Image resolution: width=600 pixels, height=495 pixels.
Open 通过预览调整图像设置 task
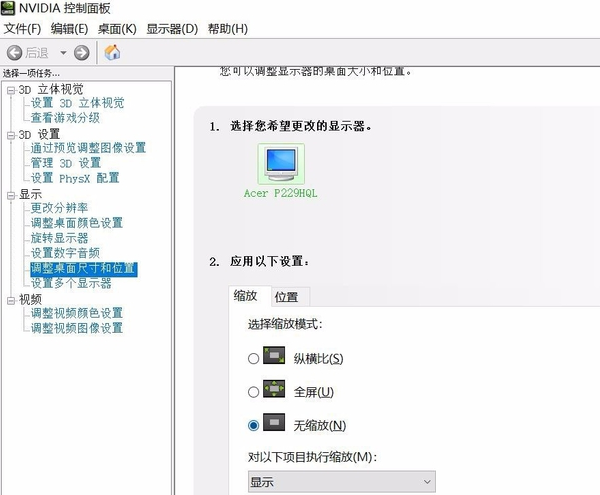click(88, 148)
